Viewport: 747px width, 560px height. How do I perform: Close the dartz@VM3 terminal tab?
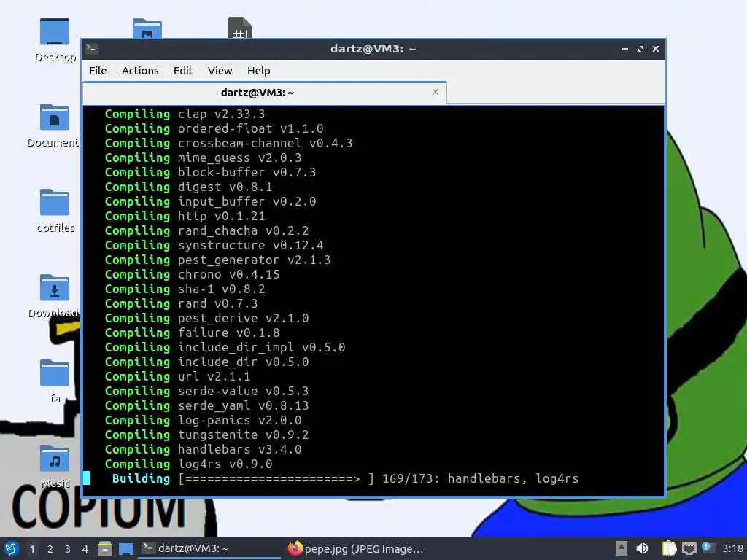tap(436, 92)
